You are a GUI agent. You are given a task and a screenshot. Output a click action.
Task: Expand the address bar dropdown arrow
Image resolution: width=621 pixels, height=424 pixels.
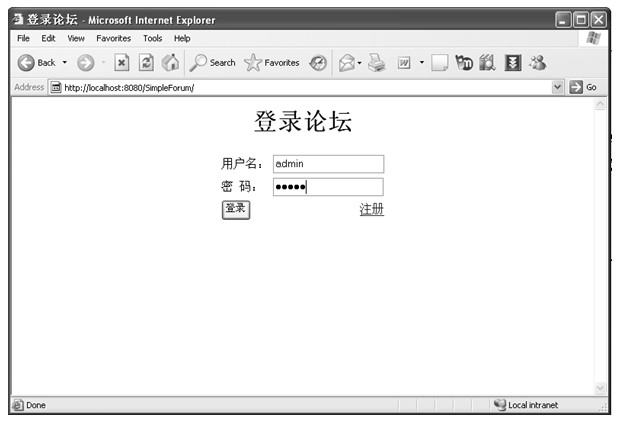coord(557,87)
